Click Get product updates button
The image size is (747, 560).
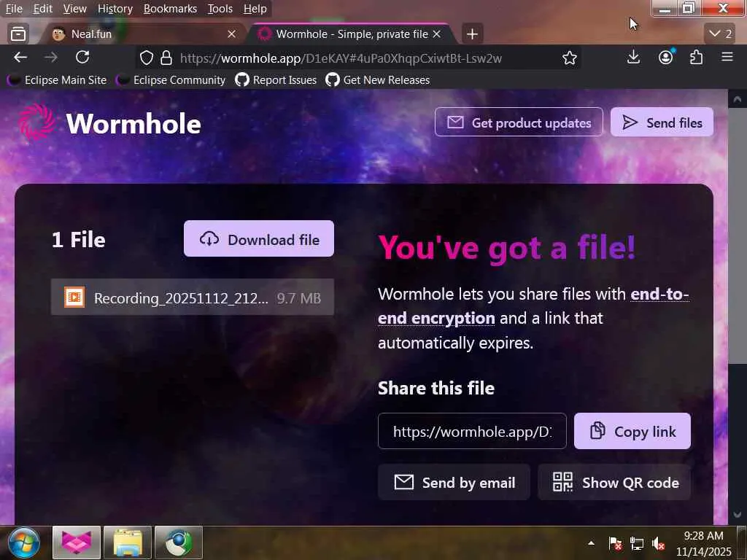519,122
